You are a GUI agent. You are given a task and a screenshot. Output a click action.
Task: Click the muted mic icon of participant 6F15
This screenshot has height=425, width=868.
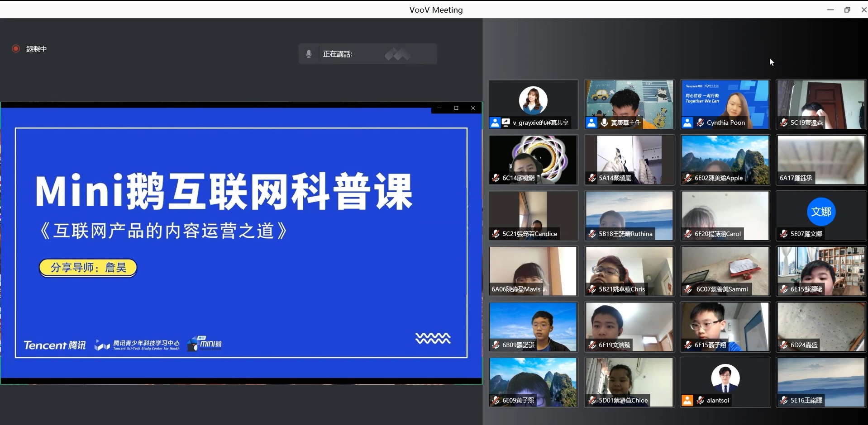pyautogui.click(x=688, y=345)
